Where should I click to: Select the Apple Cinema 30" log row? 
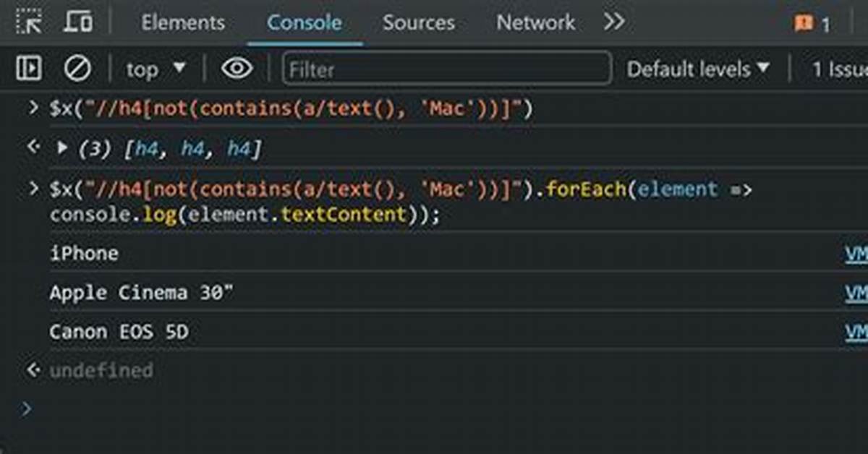pyautogui.click(x=142, y=293)
